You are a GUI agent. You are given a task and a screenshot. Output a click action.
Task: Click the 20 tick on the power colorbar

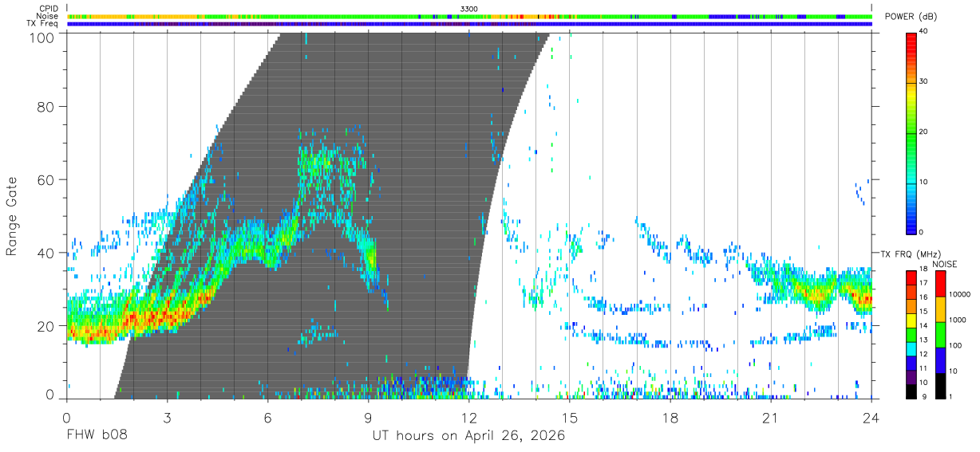(923, 132)
